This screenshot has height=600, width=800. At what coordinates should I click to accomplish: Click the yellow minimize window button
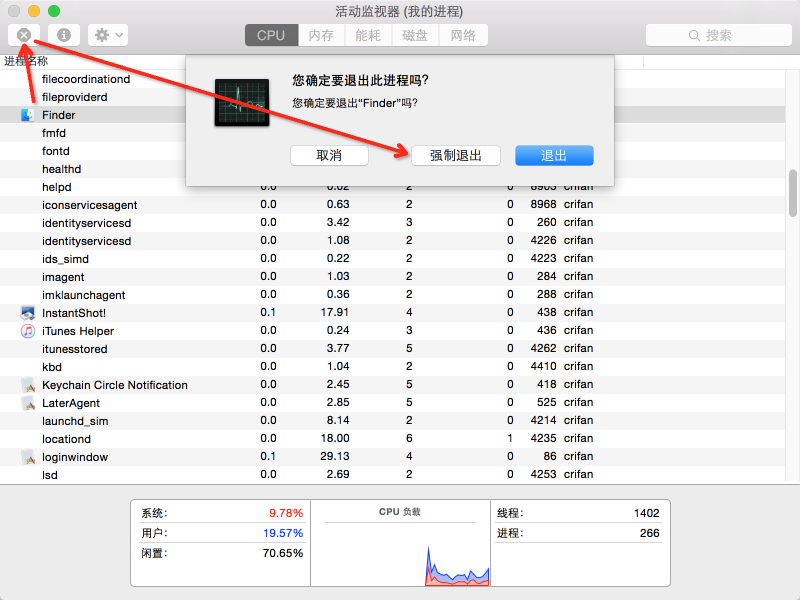(34, 11)
